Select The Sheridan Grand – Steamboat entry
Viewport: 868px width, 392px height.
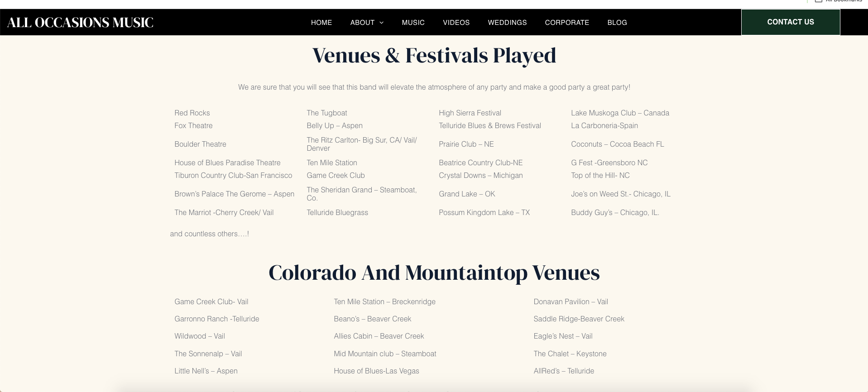(x=362, y=194)
